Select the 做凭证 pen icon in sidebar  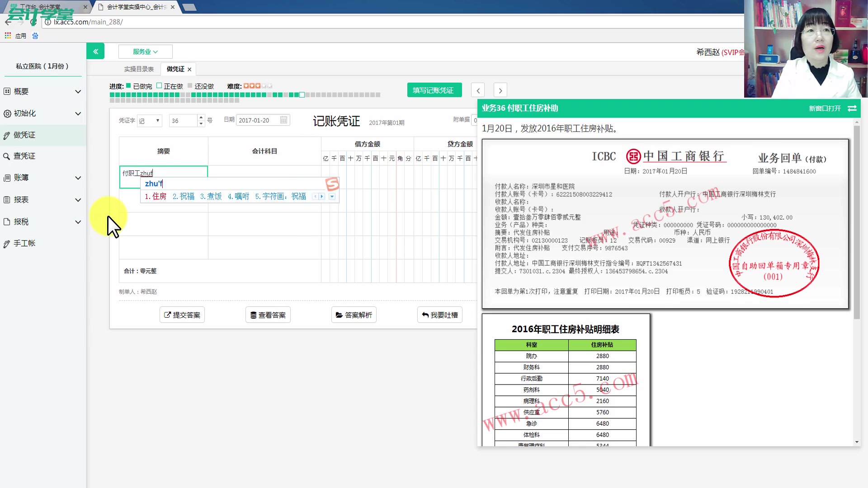6,135
